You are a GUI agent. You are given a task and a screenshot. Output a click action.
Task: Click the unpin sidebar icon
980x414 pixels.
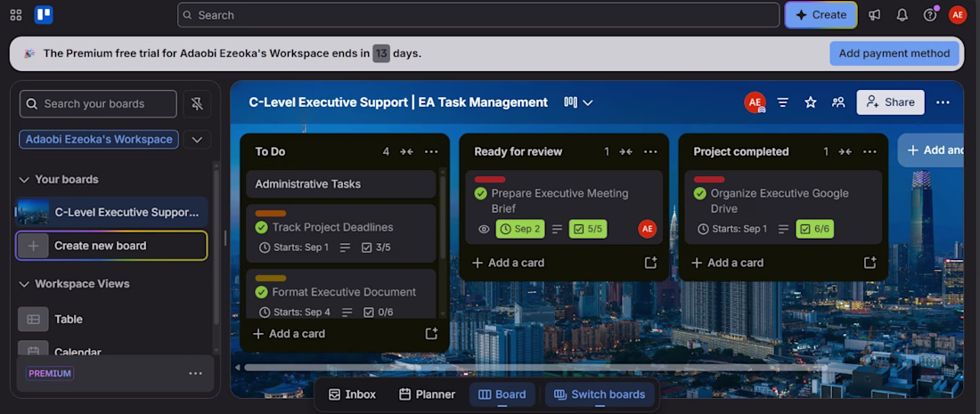click(197, 103)
